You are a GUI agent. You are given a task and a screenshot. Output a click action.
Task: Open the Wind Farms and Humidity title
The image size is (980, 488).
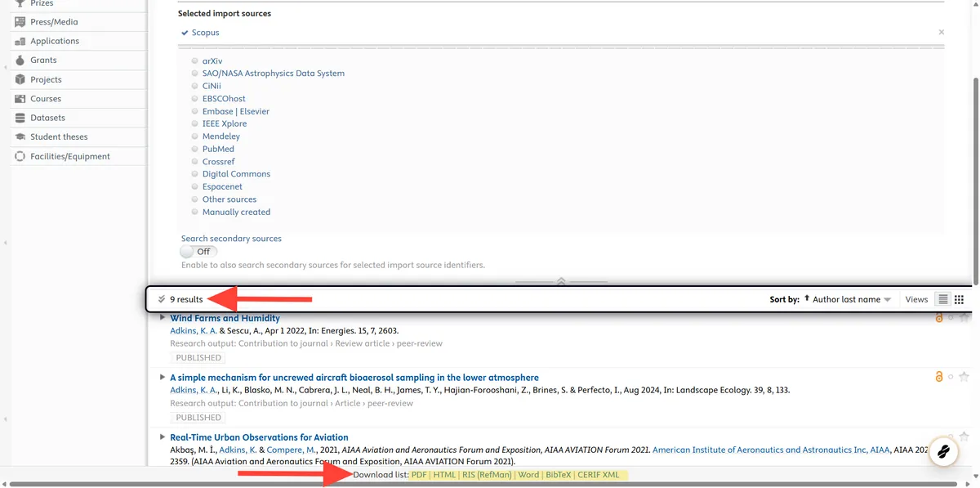(225, 318)
